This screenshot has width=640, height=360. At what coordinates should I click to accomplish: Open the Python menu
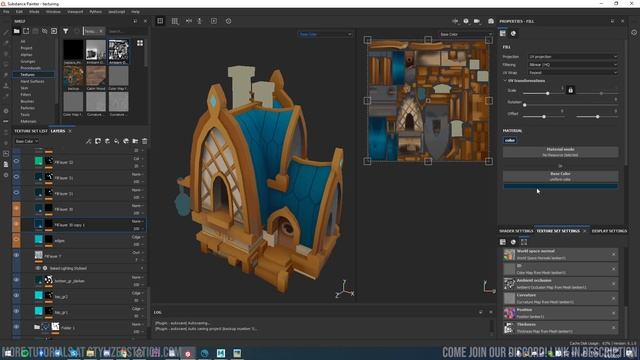pyautogui.click(x=96, y=12)
